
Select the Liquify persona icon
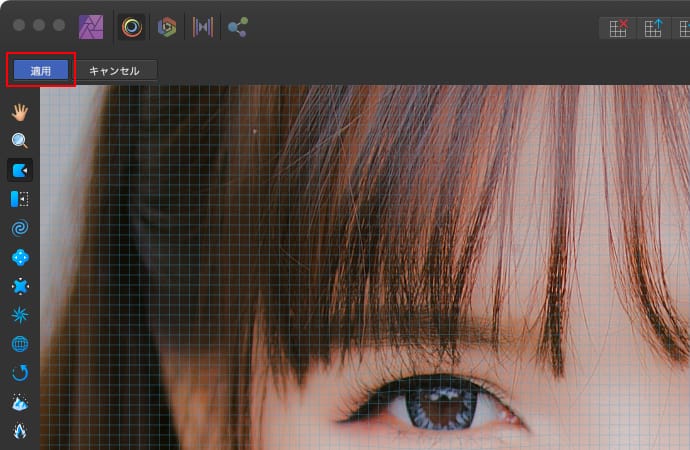click(132, 27)
